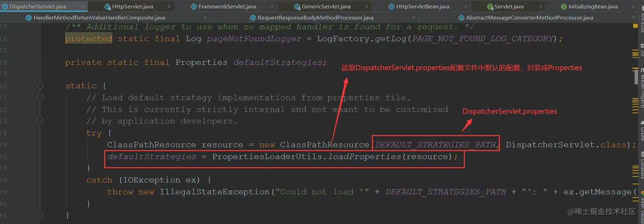
Task: Click the 'catch' keyword
Action: point(99,180)
